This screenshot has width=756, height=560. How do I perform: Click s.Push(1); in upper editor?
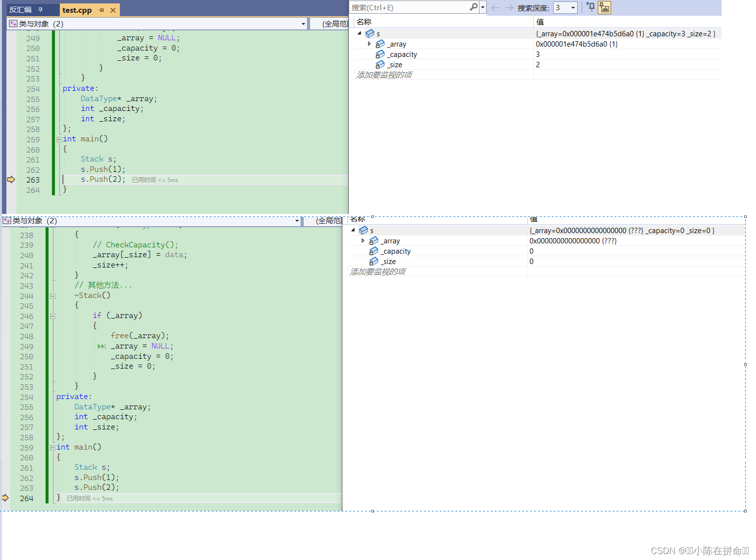103,169
